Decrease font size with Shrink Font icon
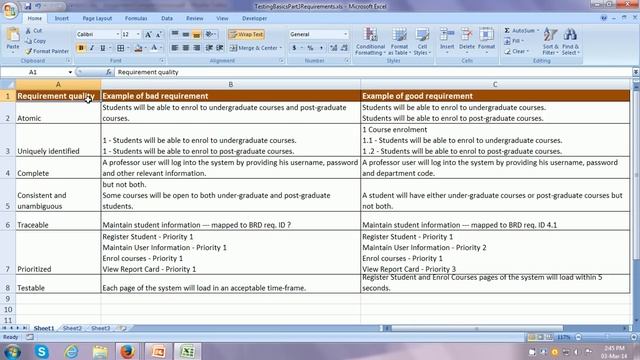Viewport: 640px width, 360px height. point(158,35)
